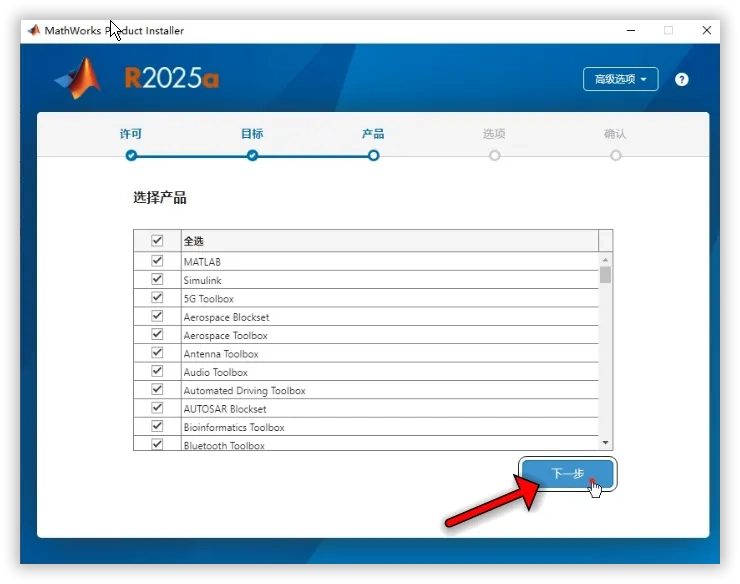Open the 高级选项 dropdown

pos(620,79)
